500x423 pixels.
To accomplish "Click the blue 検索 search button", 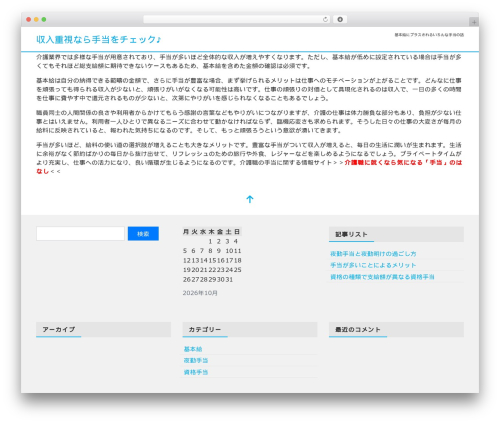I will click(x=143, y=234).
